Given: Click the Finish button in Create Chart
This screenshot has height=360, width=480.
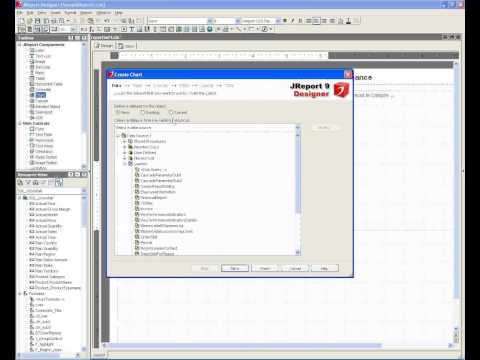Looking at the screenshot, I should tap(265, 268).
